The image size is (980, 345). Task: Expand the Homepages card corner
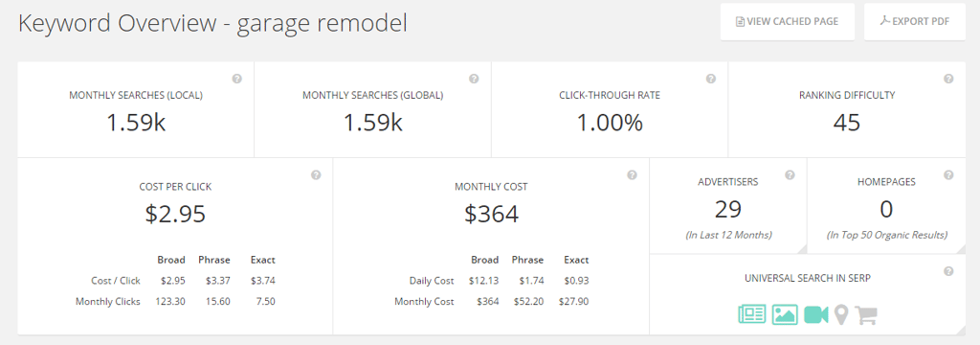coord(960,248)
